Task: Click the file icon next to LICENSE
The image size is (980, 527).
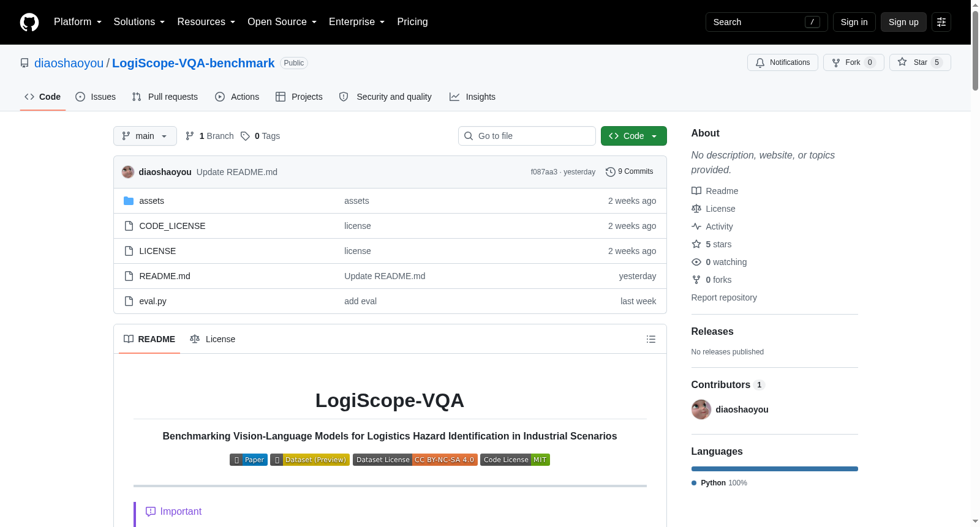Action: click(129, 251)
